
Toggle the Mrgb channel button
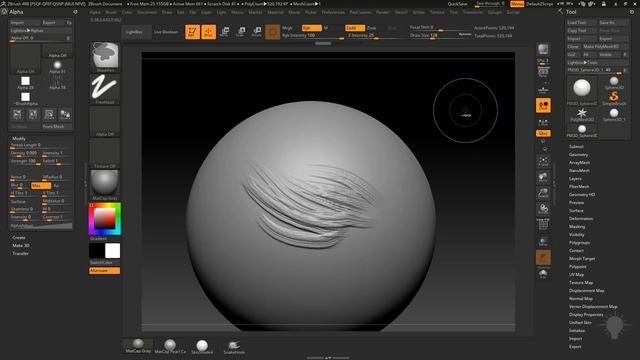(287, 28)
